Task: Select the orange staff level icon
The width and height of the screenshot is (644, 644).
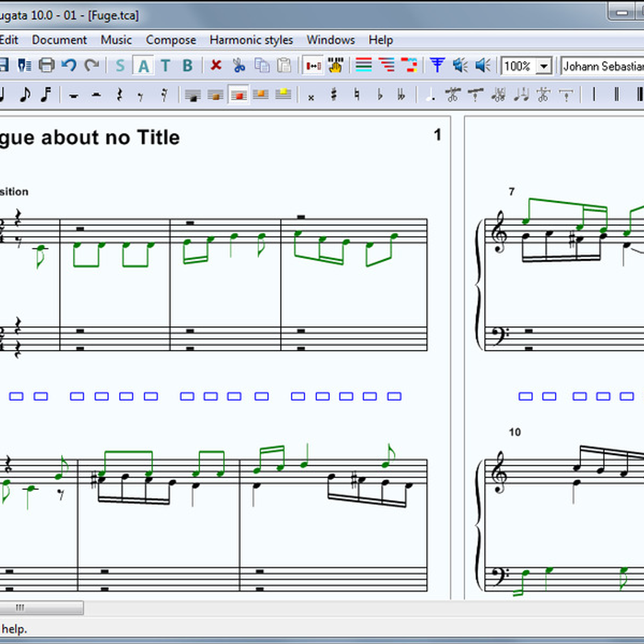Action: 261,95
